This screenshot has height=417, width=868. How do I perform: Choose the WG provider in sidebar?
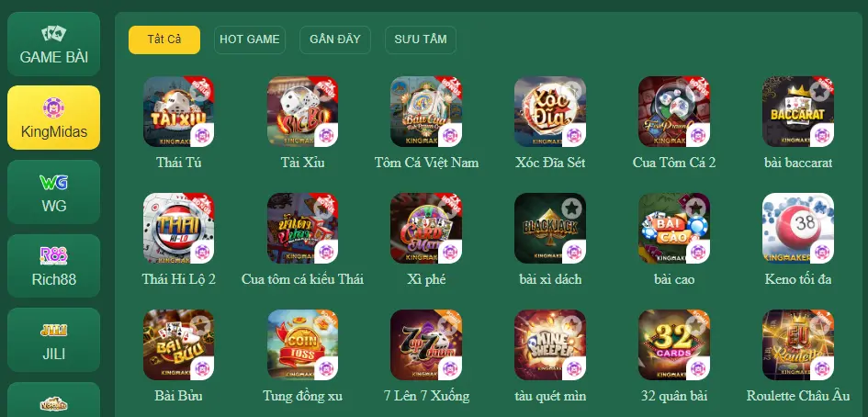(53, 192)
